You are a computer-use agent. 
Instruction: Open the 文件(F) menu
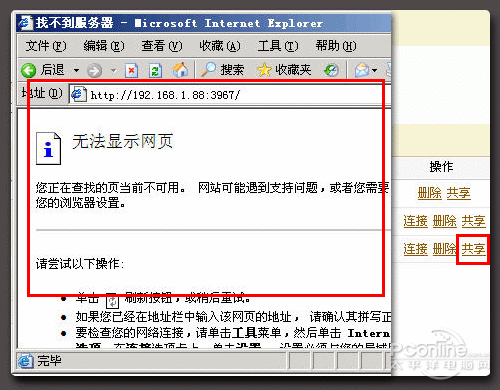pyautogui.click(x=46, y=46)
